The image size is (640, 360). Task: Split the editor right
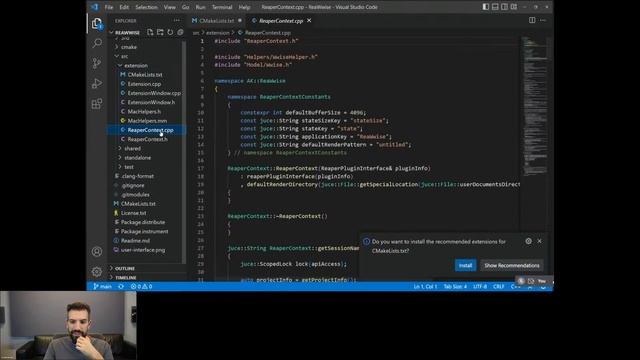(x=532, y=20)
